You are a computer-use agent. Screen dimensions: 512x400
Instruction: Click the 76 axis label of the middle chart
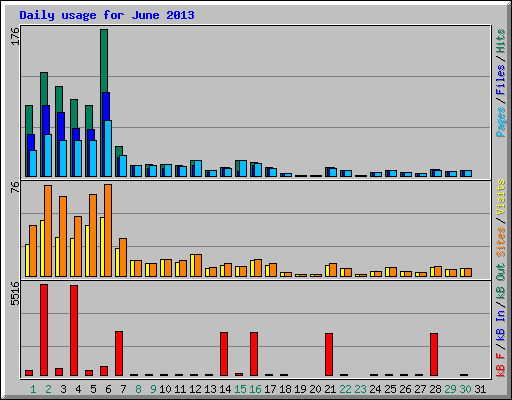16,187
